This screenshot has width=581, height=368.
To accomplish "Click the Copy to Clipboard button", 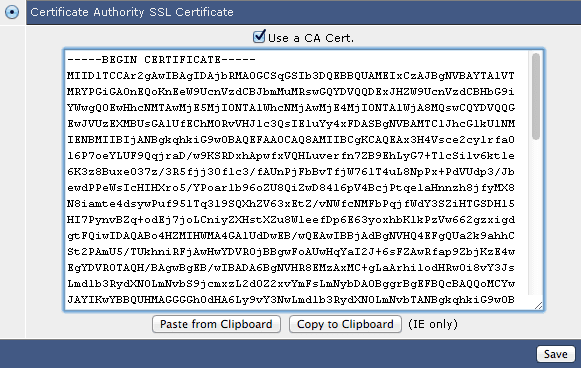I will click(x=345, y=324).
